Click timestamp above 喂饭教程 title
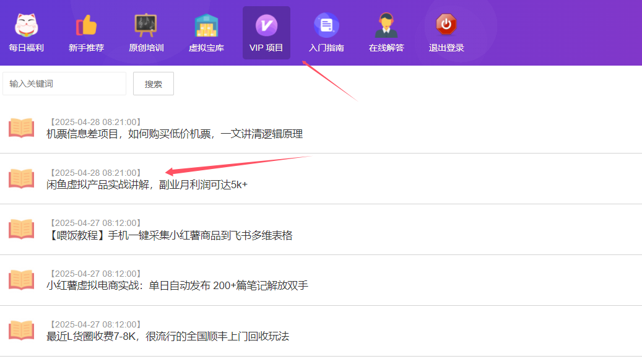 click(95, 223)
